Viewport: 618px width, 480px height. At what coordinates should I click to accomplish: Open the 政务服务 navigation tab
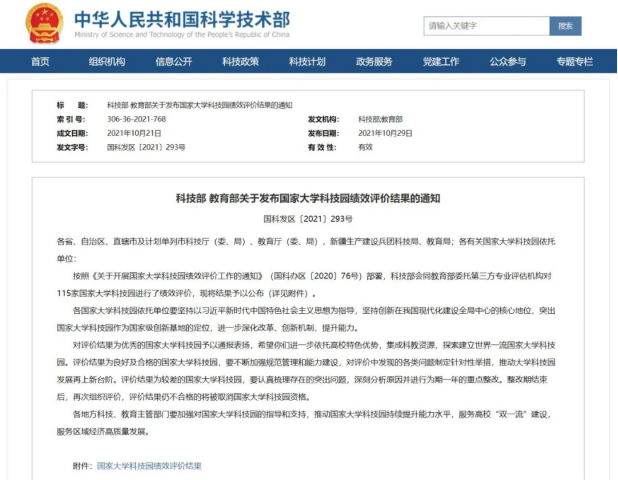click(374, 62)
